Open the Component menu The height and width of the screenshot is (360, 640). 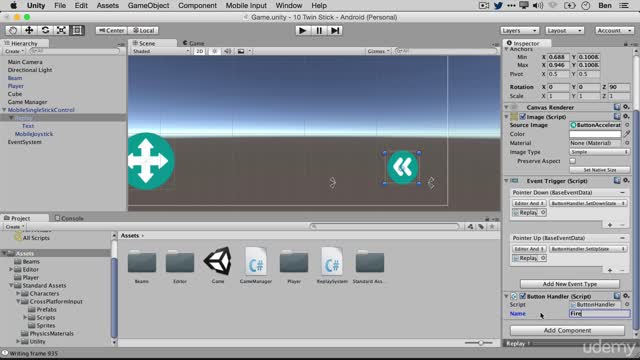[x=197, y=6]
